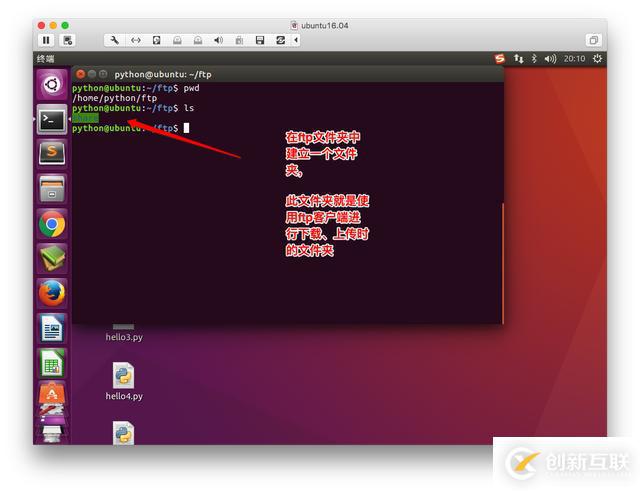Select the hello4.py desktop file icon

click(123, 376)
